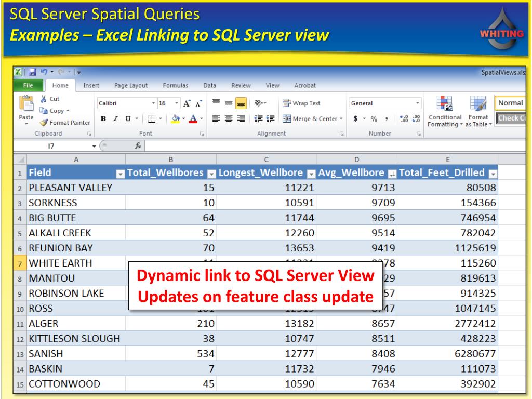Toggle Wrap Text

301,103
